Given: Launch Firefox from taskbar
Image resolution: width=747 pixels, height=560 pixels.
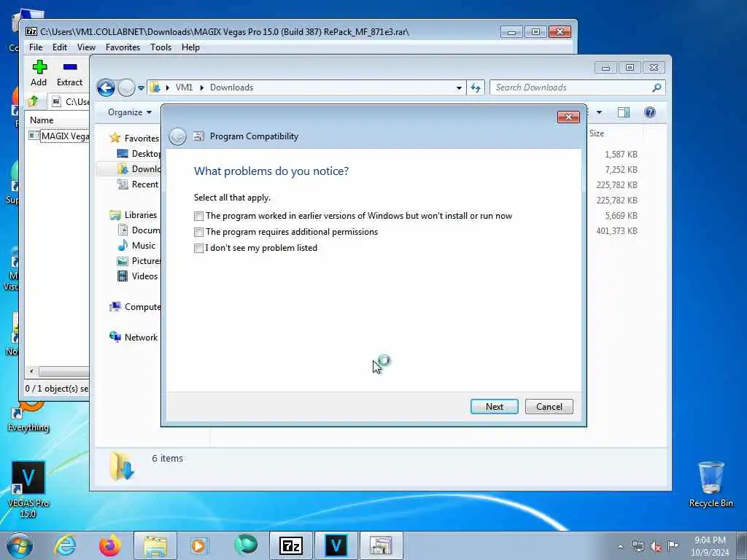Looking at the screenshot, I should [110, 545].
